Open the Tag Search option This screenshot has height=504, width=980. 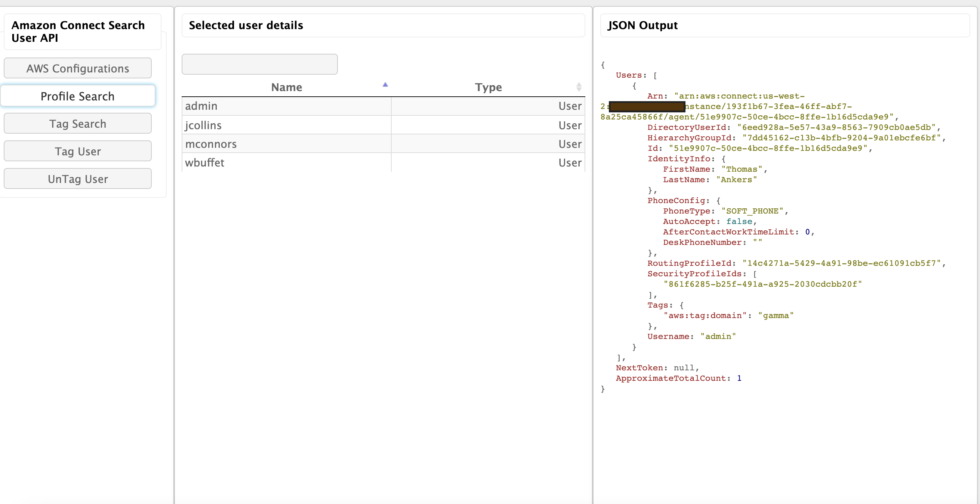point(78,124)
